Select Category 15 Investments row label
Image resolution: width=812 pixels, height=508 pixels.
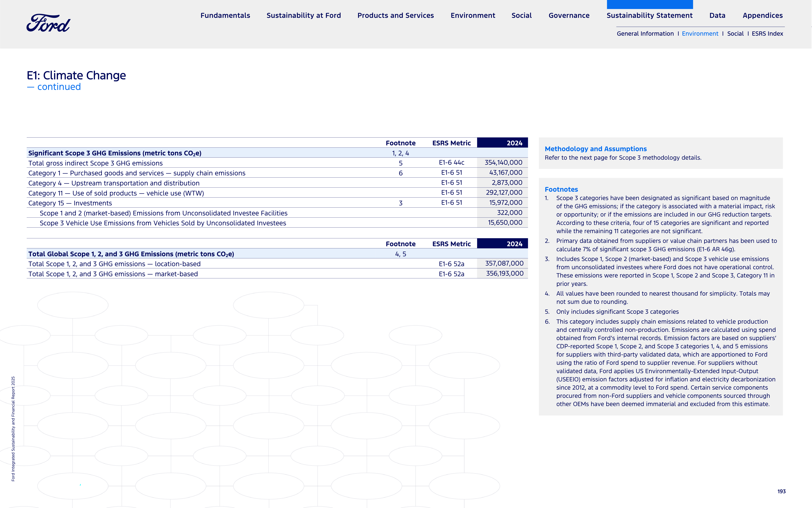[70, 203]
